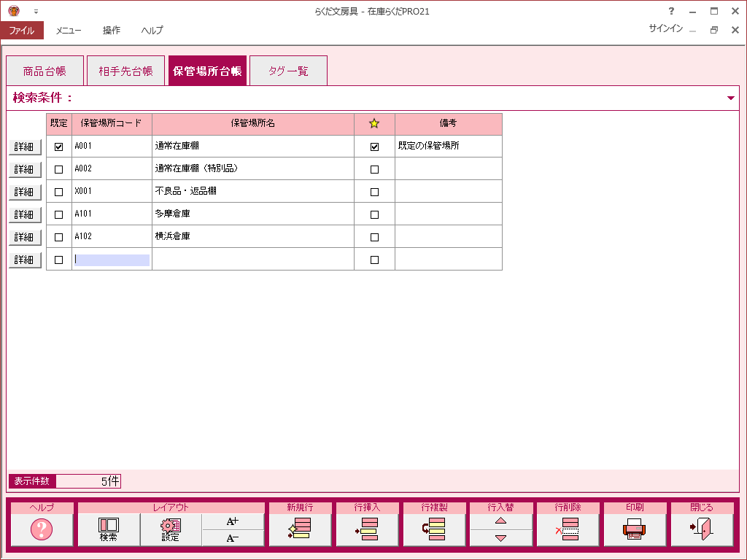Add a new row with 新規行 icon
Image resolution: width=747 pixels, height=560 pixels.
coord(300,529)
